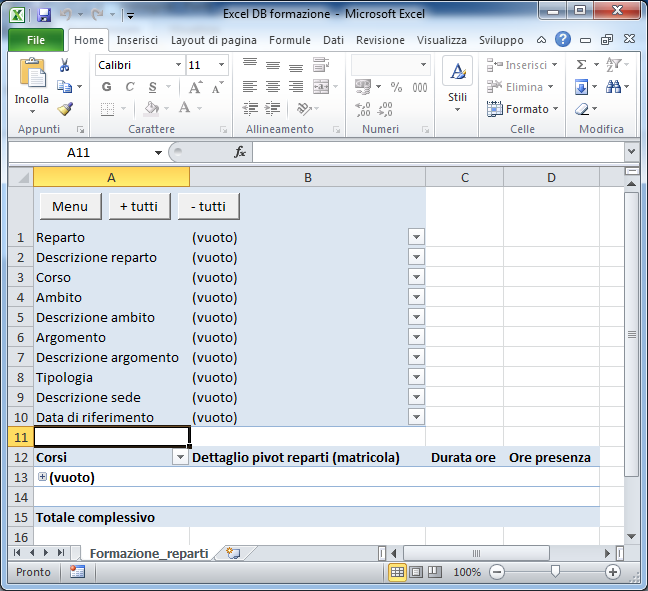The width and height of the screenshot is (648, 591).
Task: Click the zoom in plus on slider
Action: (613, 572)
